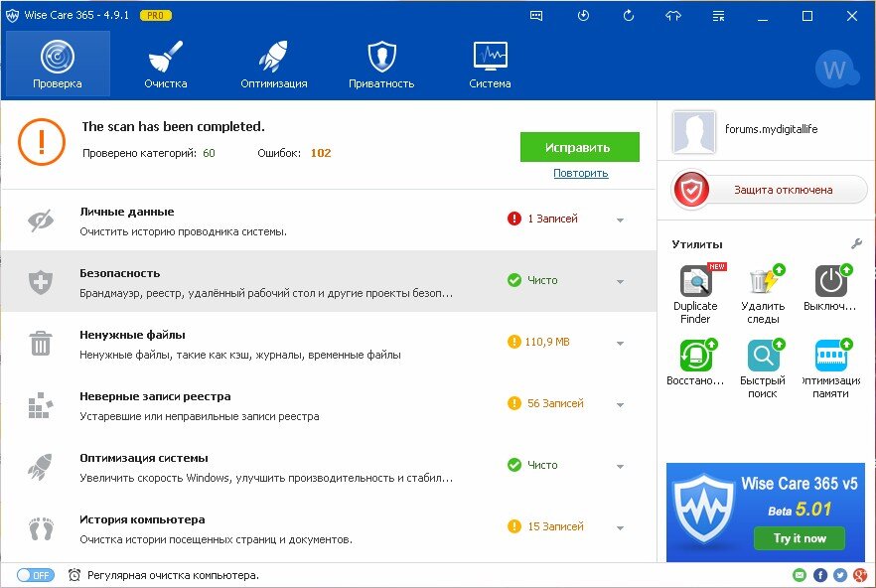Click the green email icon at bottom
The height and width of the screenshot is (588, 876).
coord(800,574)
